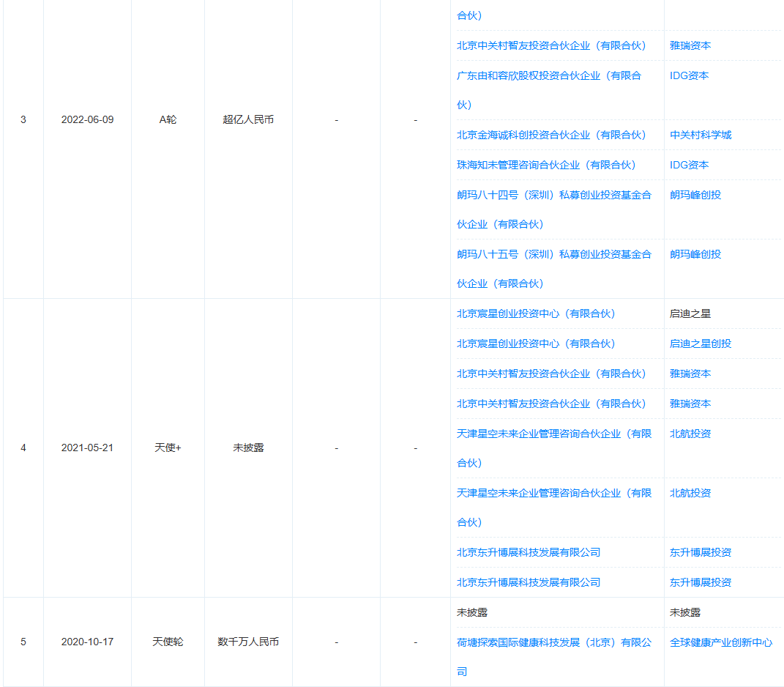Click the plain black 启迪之星 text
The width and height of the screenshot is (784, 687).
690,313
